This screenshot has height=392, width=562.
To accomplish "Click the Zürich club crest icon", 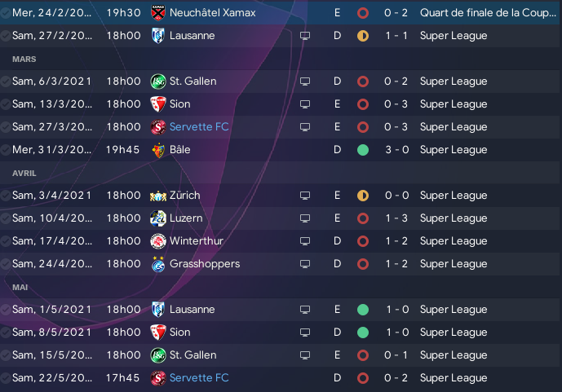I will click(157, 196).
